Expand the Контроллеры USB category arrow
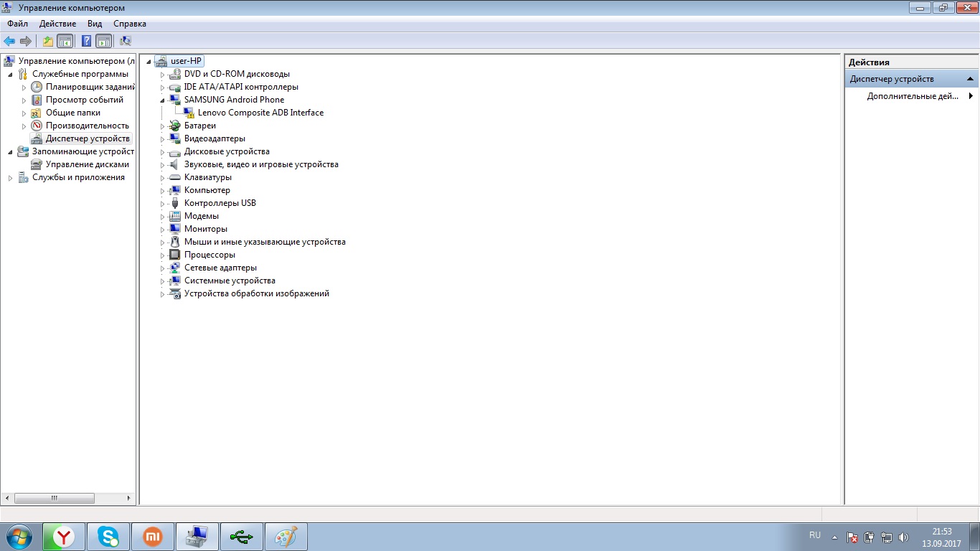This screenshot has height=551, width=980. [x=162, y=203]
